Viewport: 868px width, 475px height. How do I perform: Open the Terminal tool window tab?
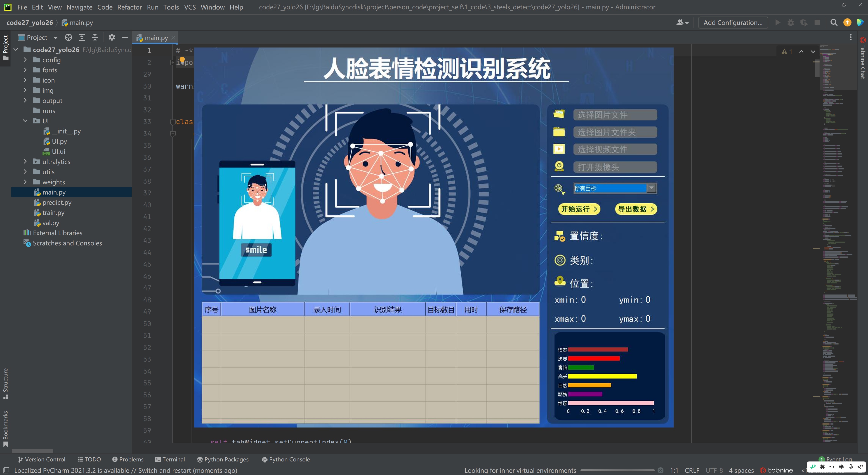coord(170,459)
